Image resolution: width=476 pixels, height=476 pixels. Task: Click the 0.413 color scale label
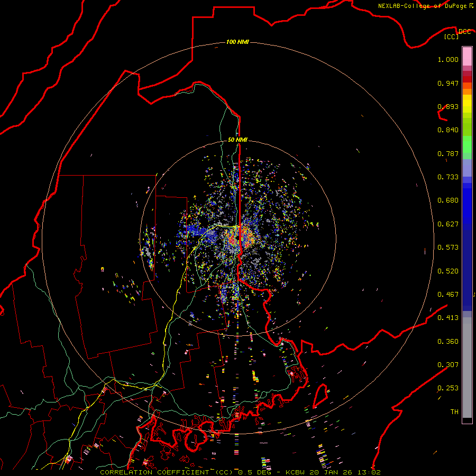[x=448, y=318]
